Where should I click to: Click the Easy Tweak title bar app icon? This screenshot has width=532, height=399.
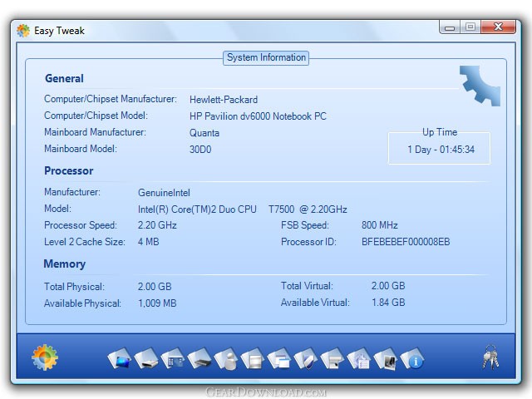[23, 31]
